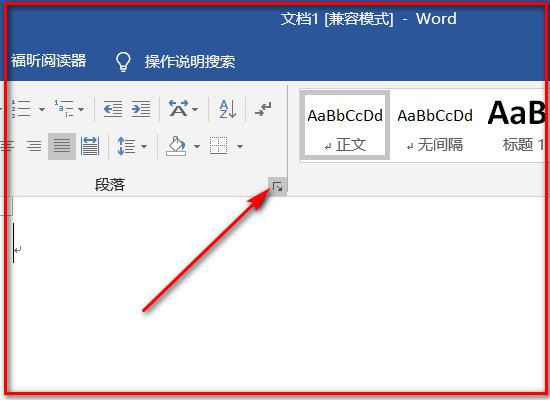Click the multilevel list icon
The height and width of the screenshot is (400, 550).
(64, 109)
